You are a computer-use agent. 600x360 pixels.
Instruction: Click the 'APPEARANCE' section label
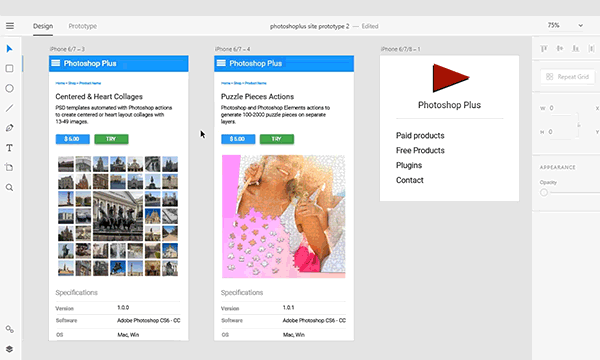point(558,167)
